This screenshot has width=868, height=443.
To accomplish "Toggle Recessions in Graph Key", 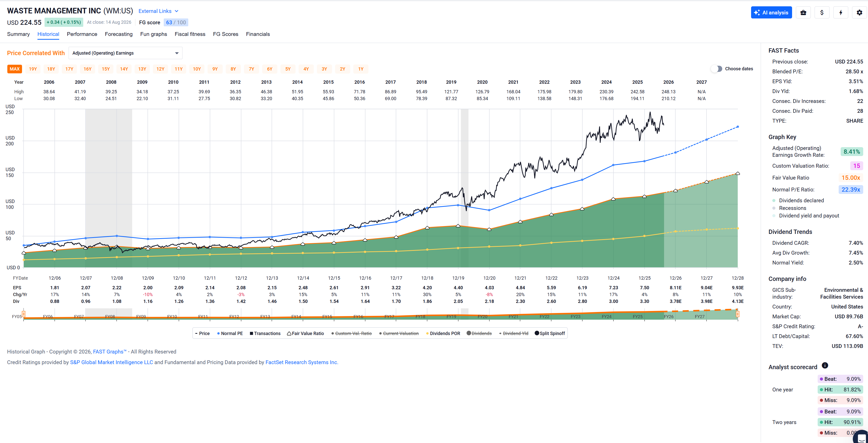I will (x=789, y=208).
